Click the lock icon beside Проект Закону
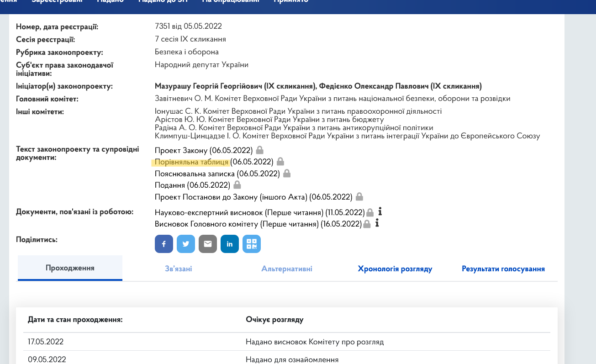 pos(259,150)
